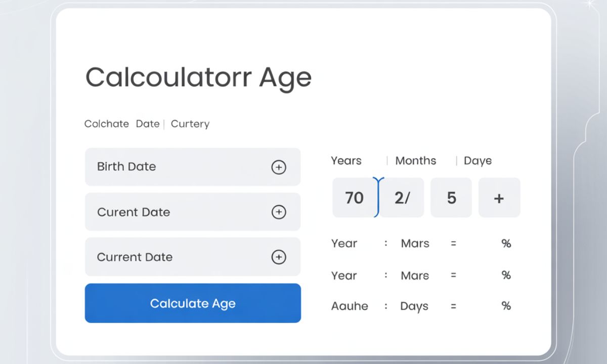Click the "%" in the first Year row
607x364 pixels.
click(506, 244)
